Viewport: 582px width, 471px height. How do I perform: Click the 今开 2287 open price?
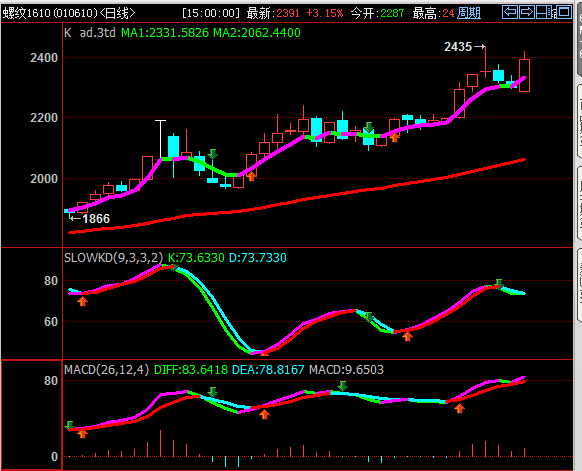377,13
